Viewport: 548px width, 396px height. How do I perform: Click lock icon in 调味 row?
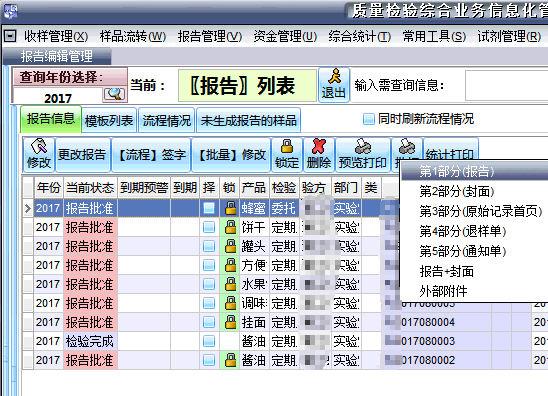(230, 303)
